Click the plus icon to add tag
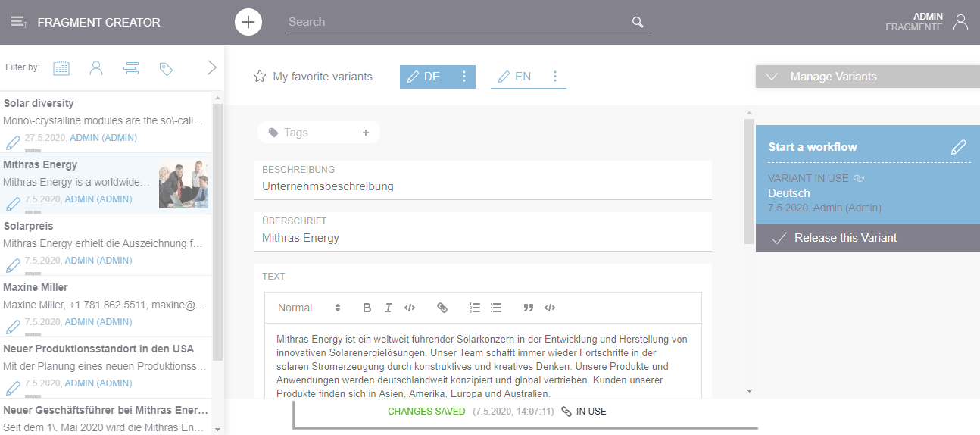The height and width of the screenshot is (435, 980). coord(366,133)
